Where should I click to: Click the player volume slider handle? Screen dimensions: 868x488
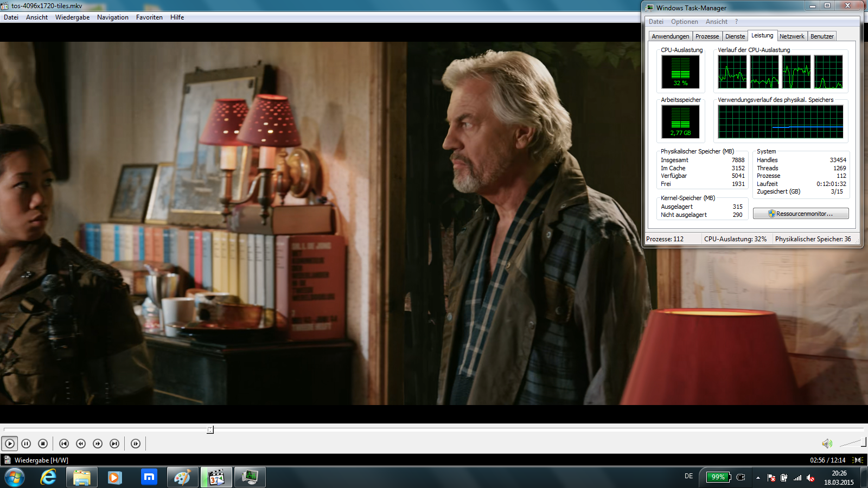click(x=863, y=442)
